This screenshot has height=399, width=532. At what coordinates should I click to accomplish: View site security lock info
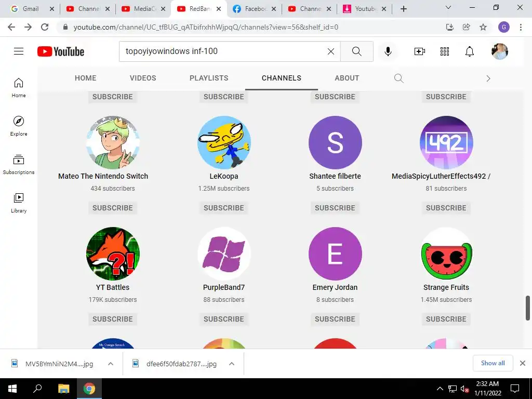pos(65,27)
